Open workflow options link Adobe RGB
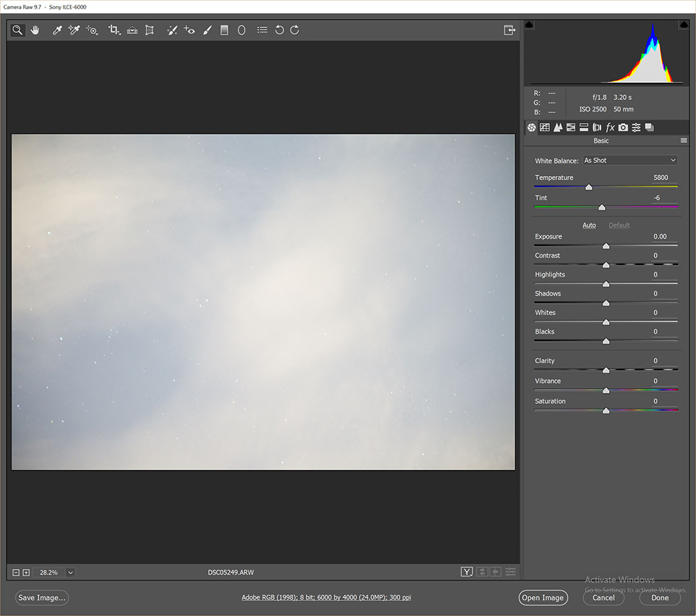 click(326, 598)
